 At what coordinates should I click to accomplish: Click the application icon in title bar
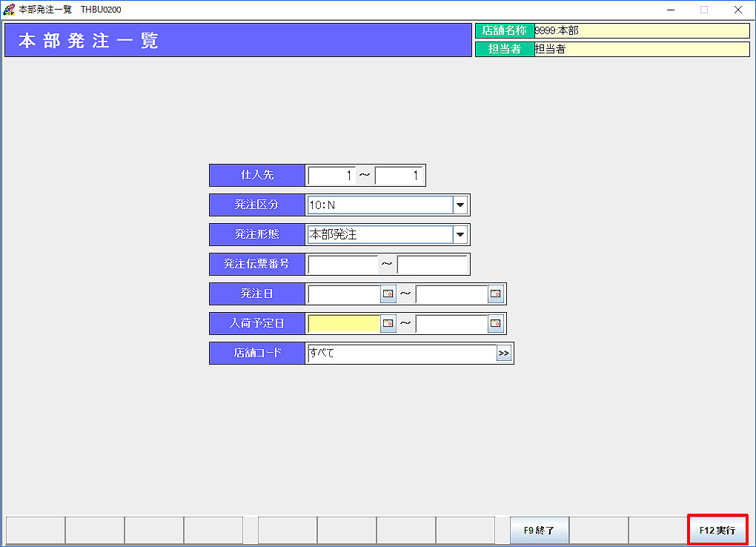point(9,10)
